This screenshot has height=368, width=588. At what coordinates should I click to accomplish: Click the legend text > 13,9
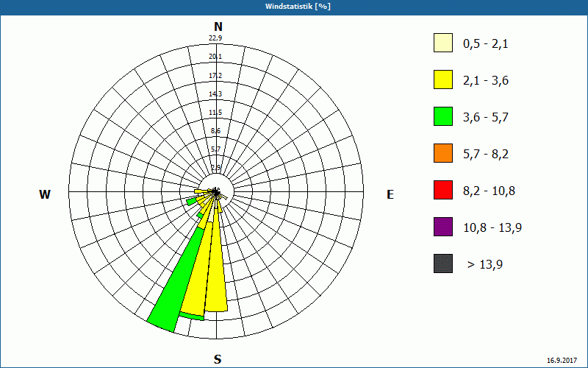[485, 265]
